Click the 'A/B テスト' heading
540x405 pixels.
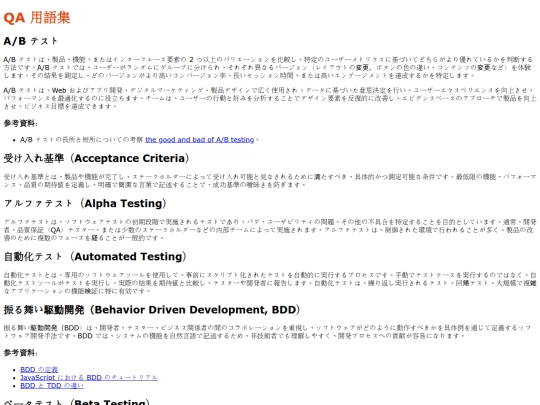point(30,41)
